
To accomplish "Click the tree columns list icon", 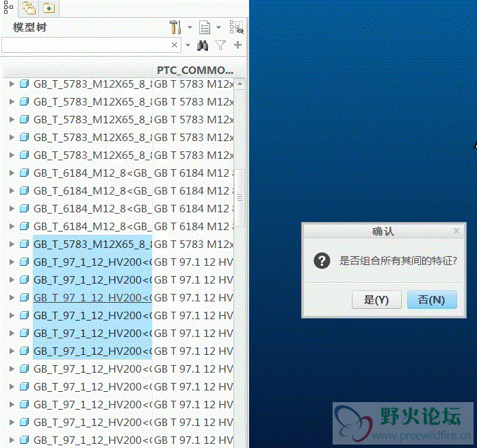I will [x=205, y=27].
